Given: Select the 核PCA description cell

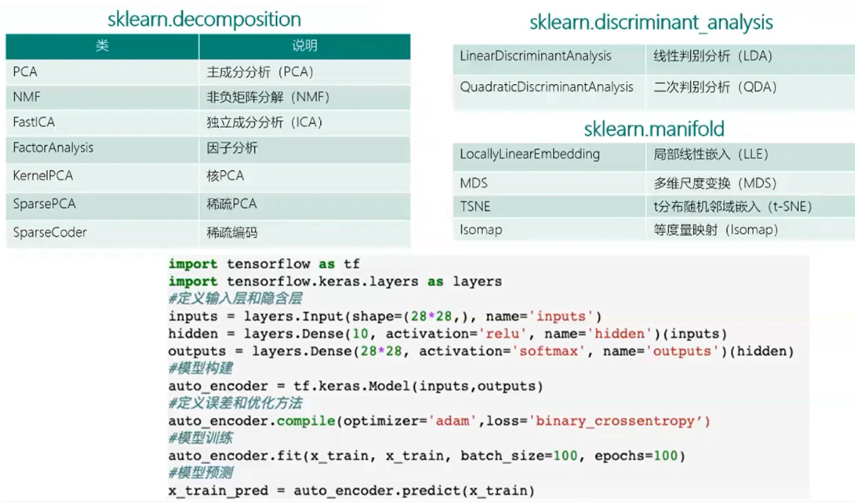Looking at the screenshot, I should point(305,176).
